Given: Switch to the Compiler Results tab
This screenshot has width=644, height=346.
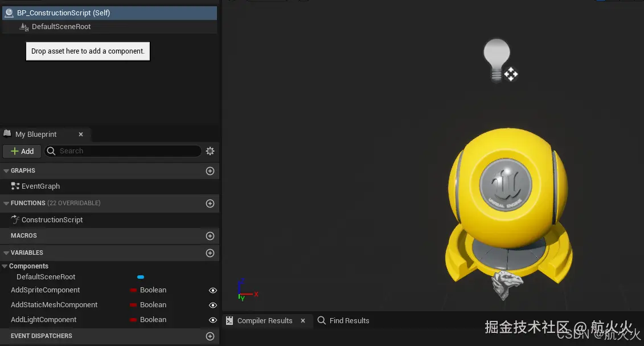Looking at the screenshot, I should point(265,320).
